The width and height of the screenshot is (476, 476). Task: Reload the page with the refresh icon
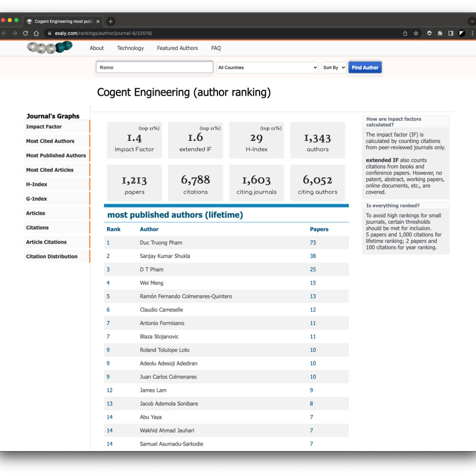pos(26,33)
